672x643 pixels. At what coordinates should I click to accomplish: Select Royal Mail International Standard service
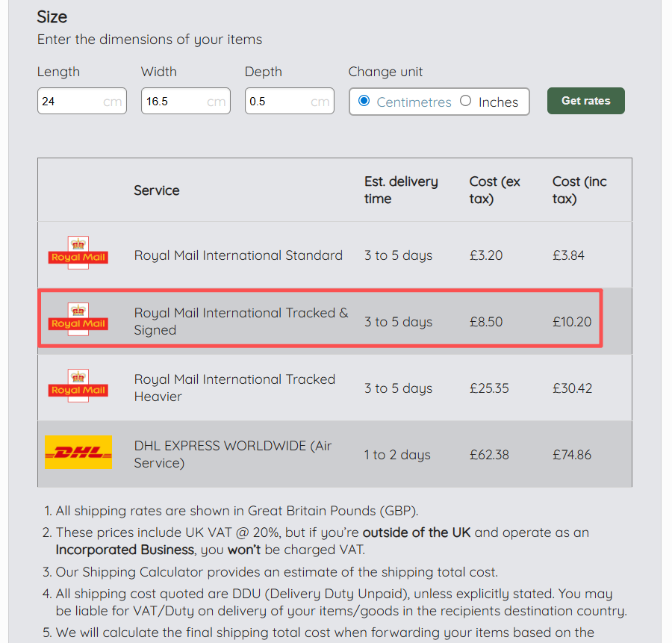(238, 255)
